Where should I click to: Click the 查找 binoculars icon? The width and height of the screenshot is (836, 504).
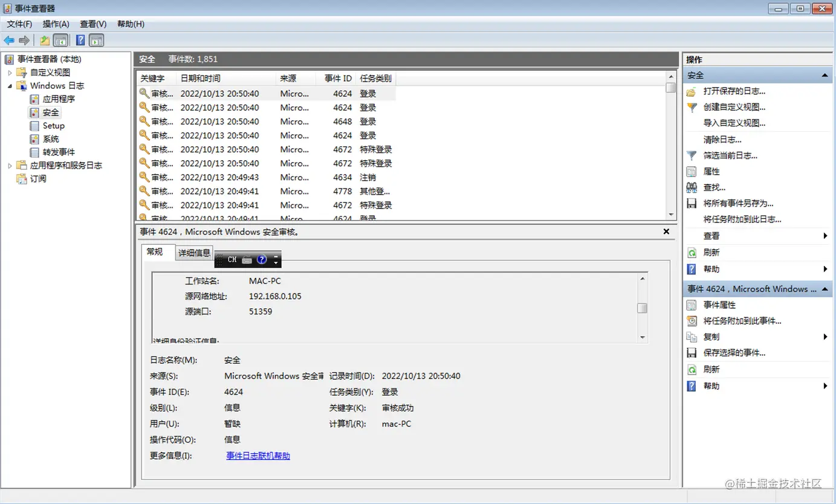pyautogui.click(x=692, y=187)
